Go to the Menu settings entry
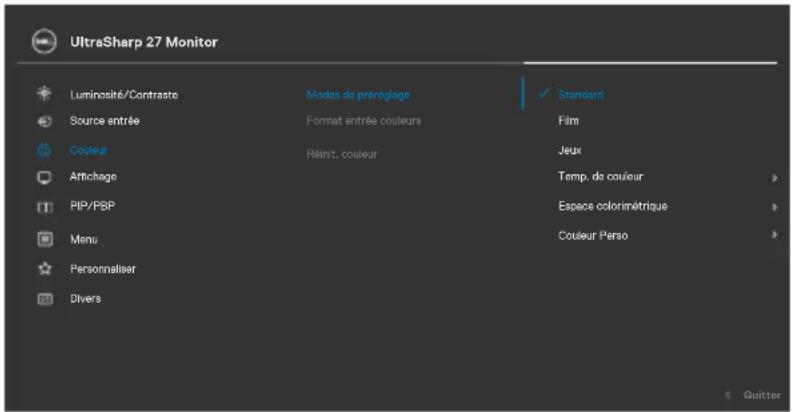The height and width of the screenshot is (412, 793). pyautogui.click(x=84, y=240)
